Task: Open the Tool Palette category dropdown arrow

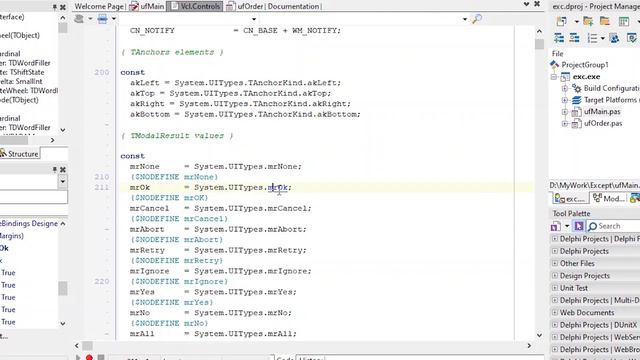Action: point(567,226)
